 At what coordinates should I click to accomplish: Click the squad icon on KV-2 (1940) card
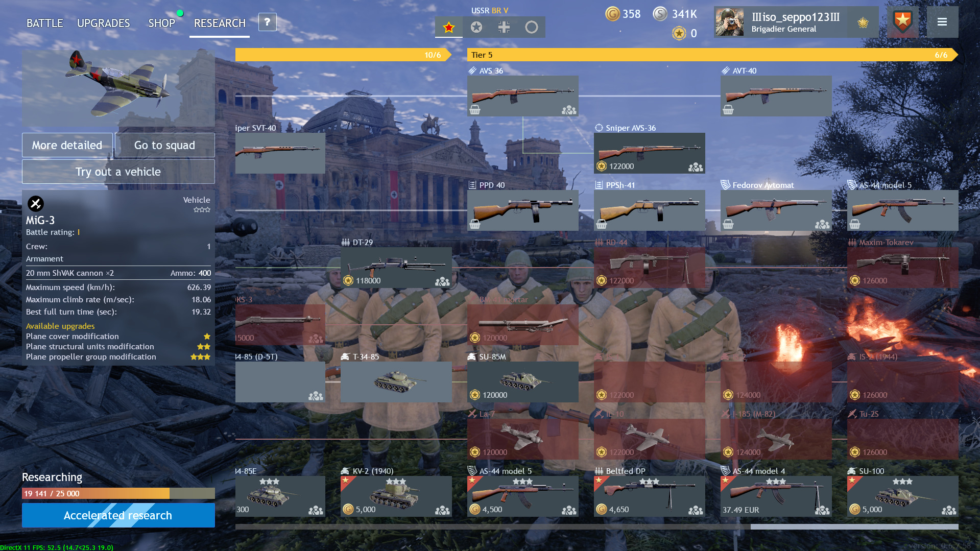442,510
